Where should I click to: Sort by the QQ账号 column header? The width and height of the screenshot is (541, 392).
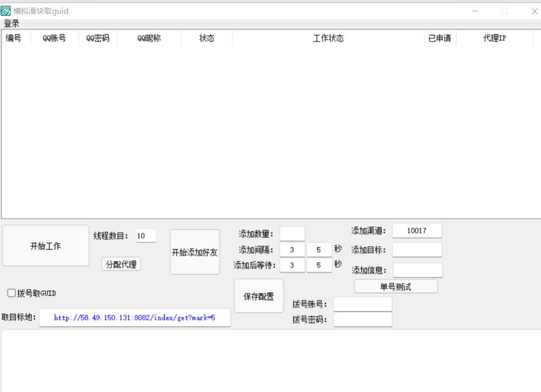coord(54,39)
